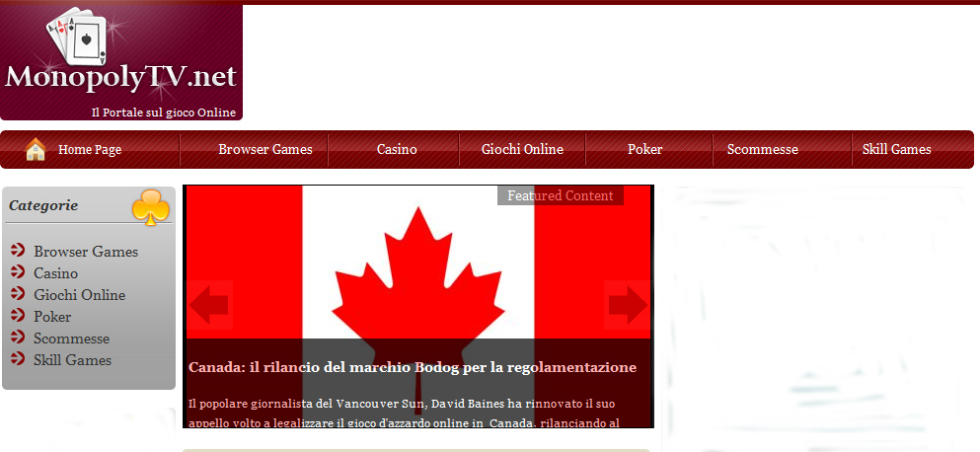Image resolution: width=980 pixels, height=452 pixels.
Task: Select Skill Games in the navigation bar
Action: [x=897, y=149]
